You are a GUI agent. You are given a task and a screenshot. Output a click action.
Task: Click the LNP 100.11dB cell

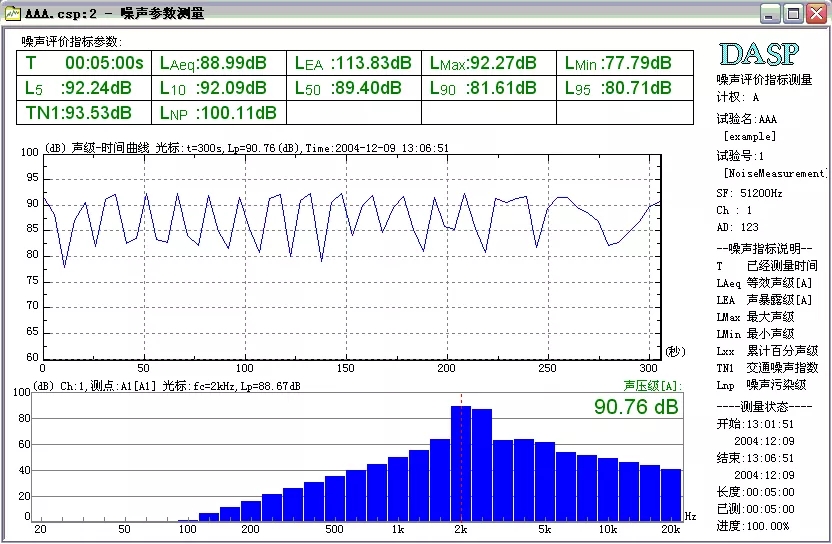pos(219,112)
